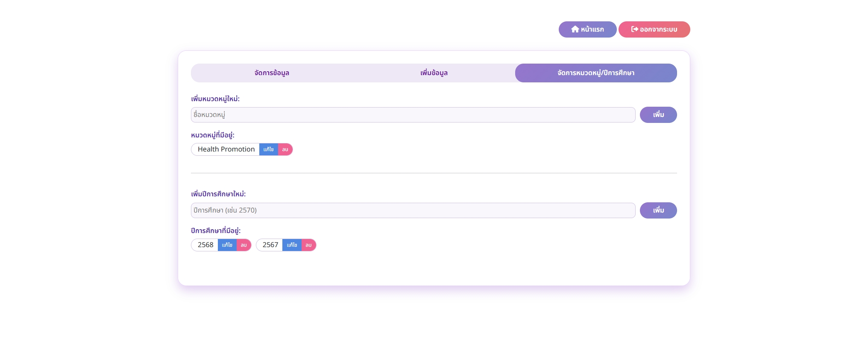This screenshot has width=868, height=347.
Task: Delete academic year 2567 using ลบ
Action: [x=308, y=245]
